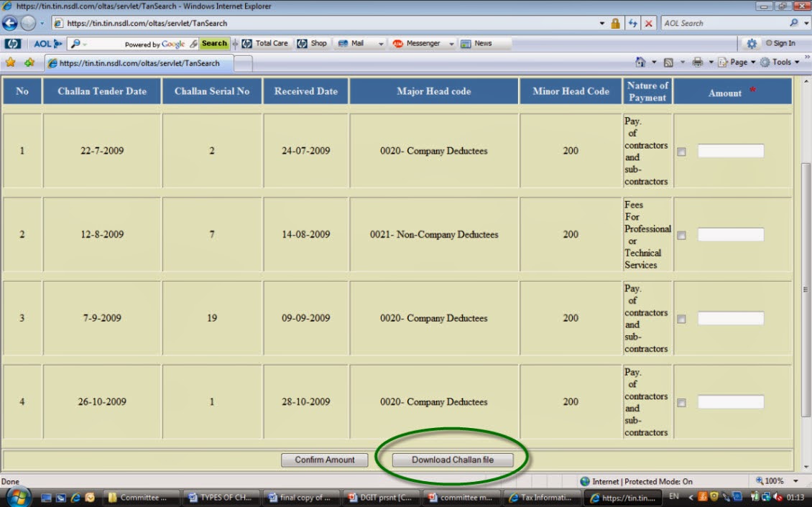Expand the AOL Search provider dropdown
Image resolution: width=812 pixels, height=507 pixels.
click(x=806, y=23)
